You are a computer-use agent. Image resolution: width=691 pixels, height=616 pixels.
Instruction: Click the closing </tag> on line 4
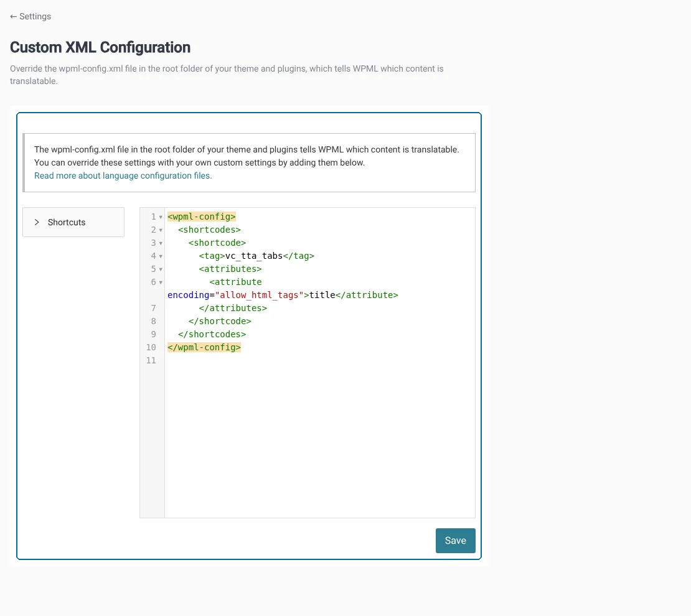(298, 256)
